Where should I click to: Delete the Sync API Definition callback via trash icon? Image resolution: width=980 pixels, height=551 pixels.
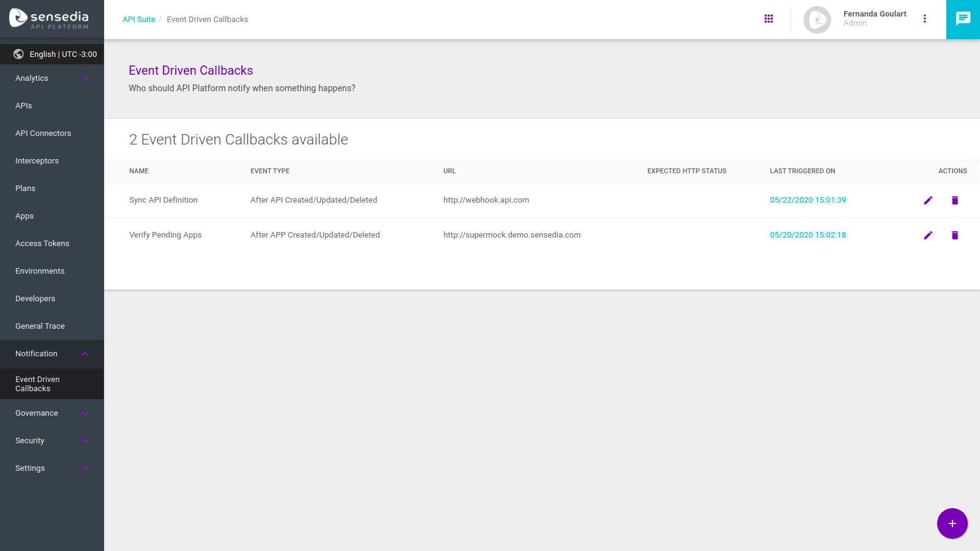[x=955, y=200]
